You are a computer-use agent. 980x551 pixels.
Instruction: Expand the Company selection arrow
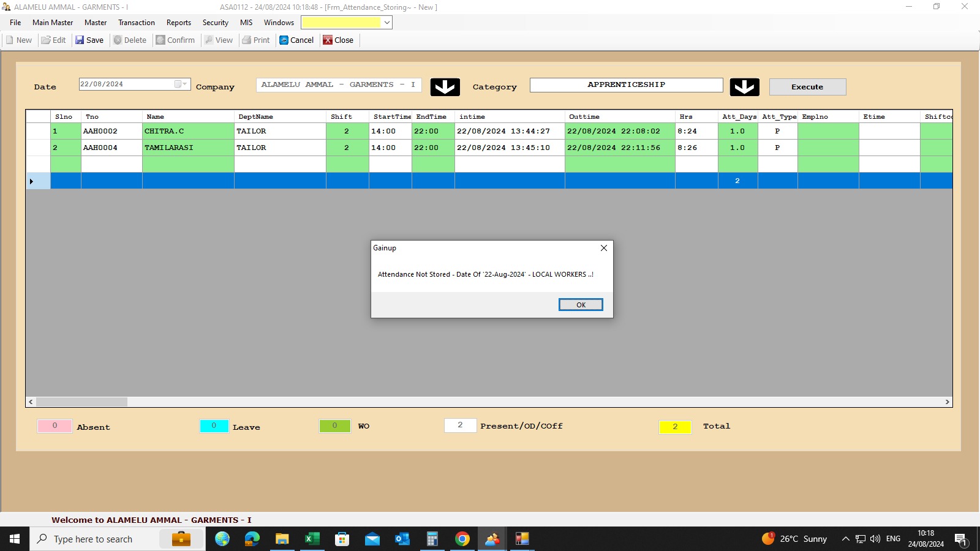[445, 87]
